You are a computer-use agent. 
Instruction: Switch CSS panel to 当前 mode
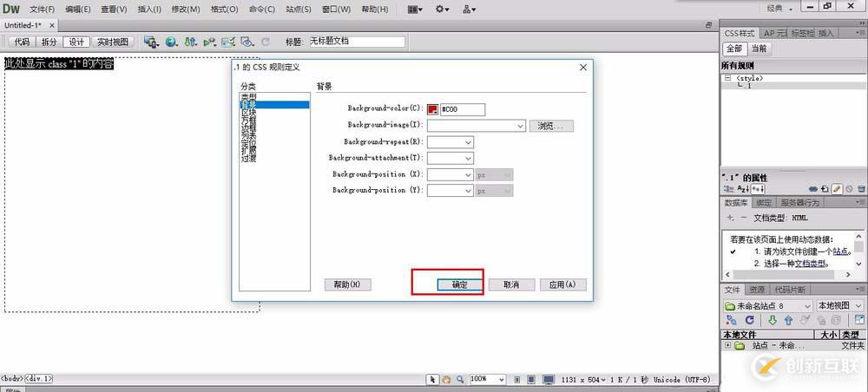tap(759, 49)
